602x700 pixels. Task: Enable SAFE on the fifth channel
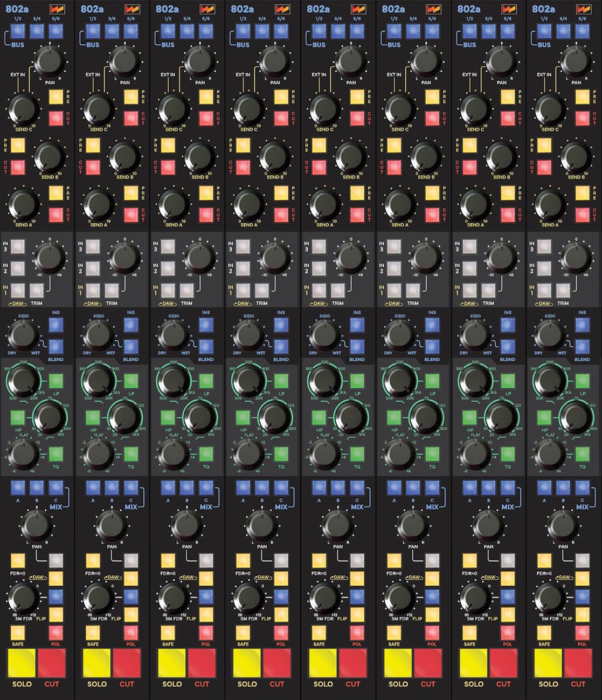point(319,633)
